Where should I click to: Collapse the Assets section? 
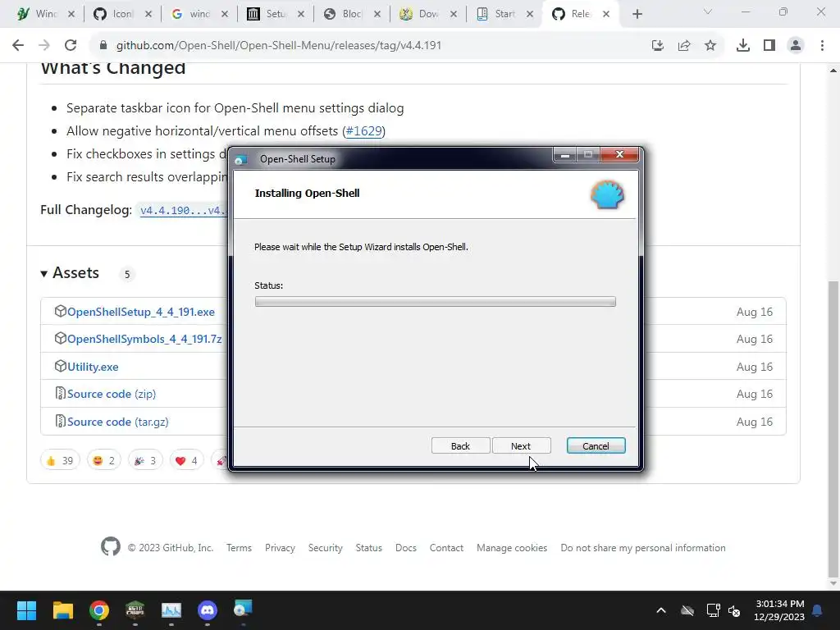(x=70, y=273)
